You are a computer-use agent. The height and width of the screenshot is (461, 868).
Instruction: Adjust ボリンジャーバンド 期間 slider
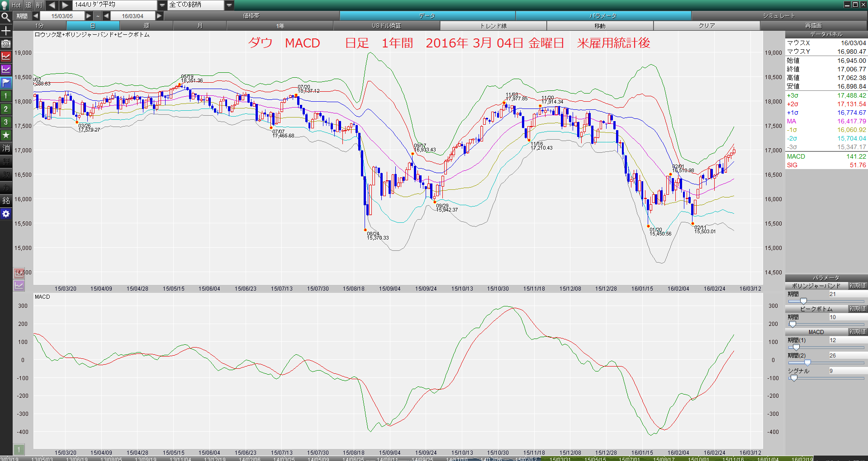803,301
